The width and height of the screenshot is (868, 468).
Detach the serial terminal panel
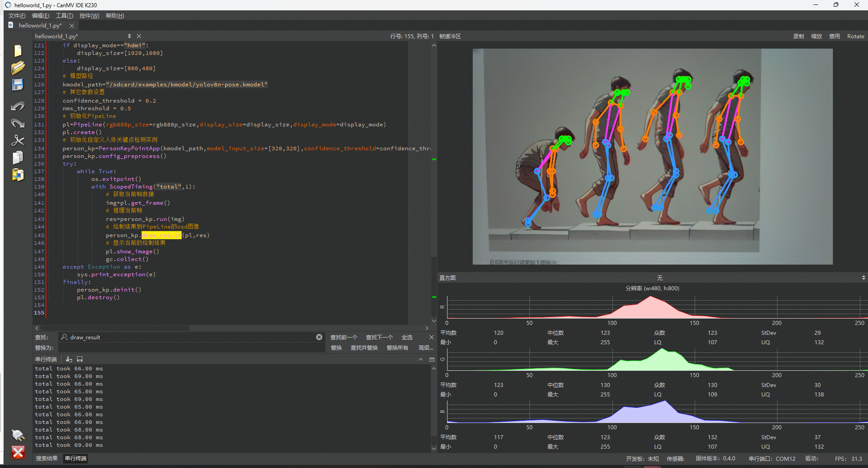[432, 359]
